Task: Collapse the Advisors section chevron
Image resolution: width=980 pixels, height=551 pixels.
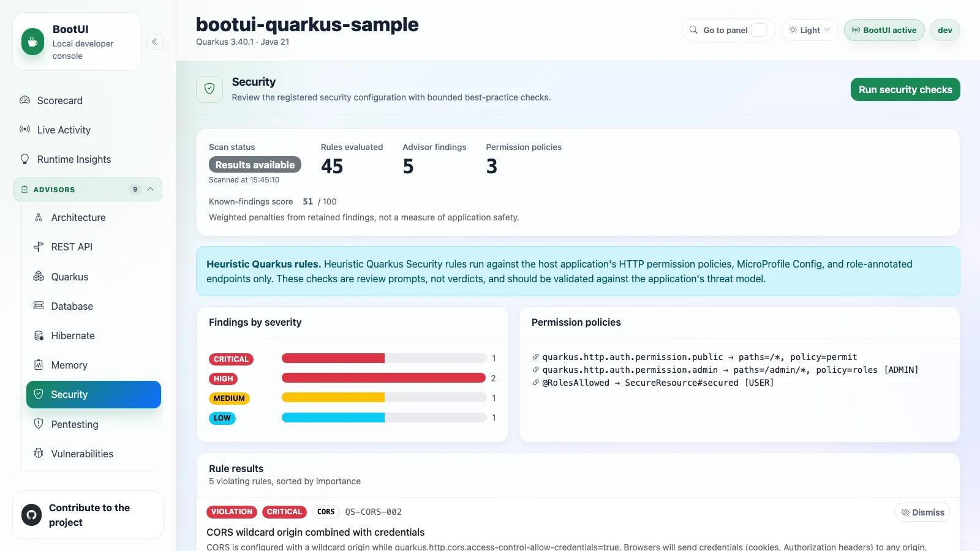Action: (x=151, y=189)
